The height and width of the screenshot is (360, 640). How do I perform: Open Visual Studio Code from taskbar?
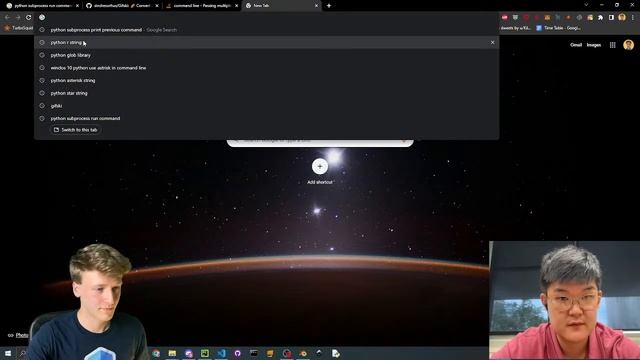(x=221, y=353)
